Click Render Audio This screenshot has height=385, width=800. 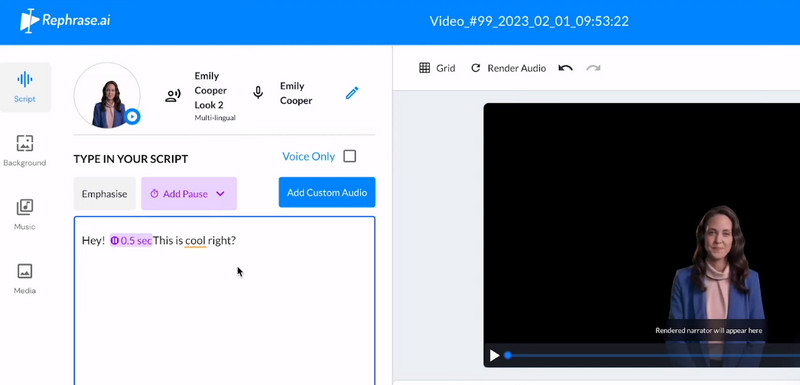pos(508,68)
